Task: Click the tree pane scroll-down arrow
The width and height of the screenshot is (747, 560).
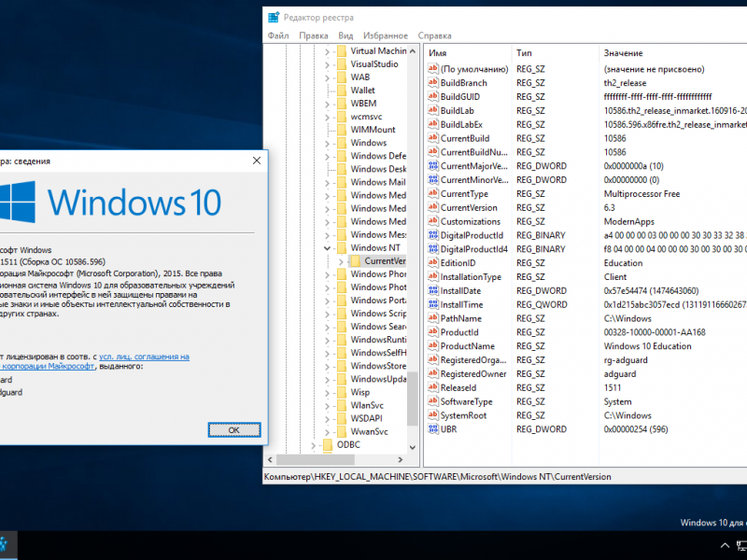Action: pyautogui.click(x=413, y=447)
